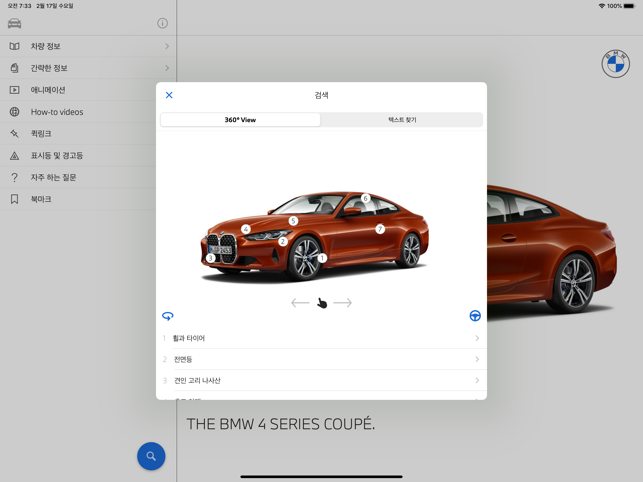Click the warning triangle icon beside 표시등
Viewport: 643px width, 482px height.
pyautogui.click(x=14, y=155)
